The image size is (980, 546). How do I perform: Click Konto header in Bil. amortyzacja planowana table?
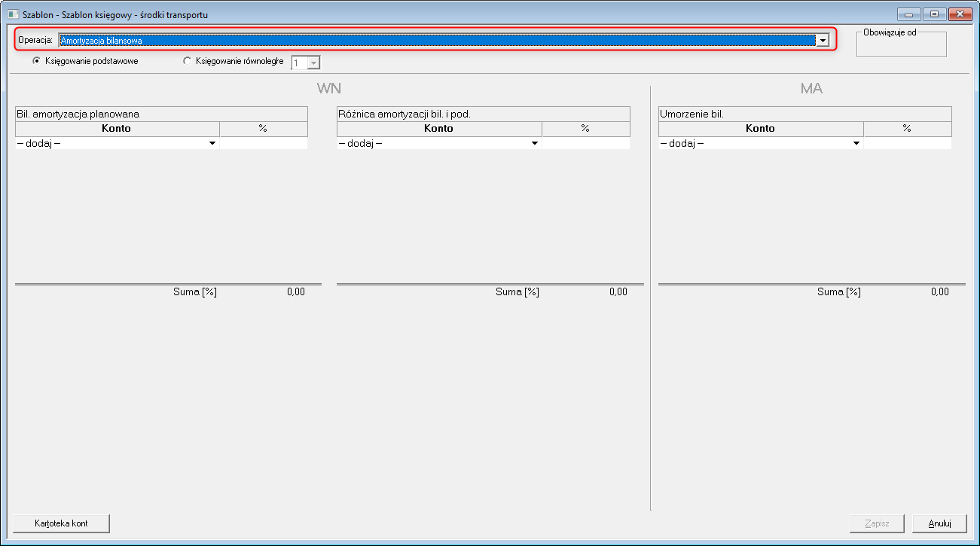(118, 129)
